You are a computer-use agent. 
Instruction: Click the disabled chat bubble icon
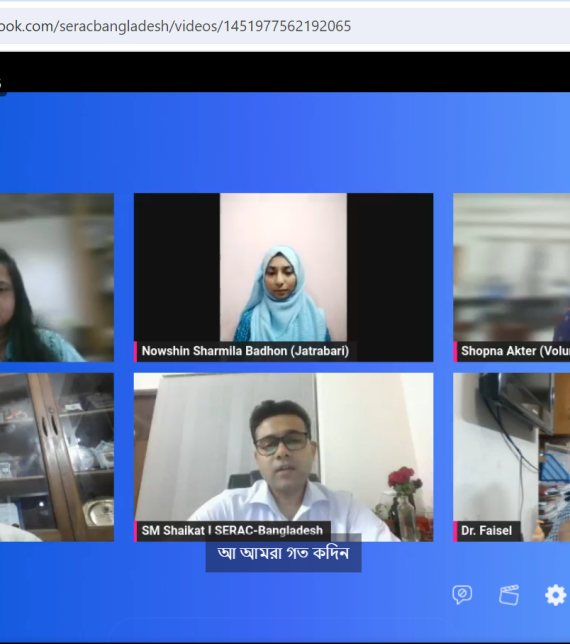click(462, 594)
